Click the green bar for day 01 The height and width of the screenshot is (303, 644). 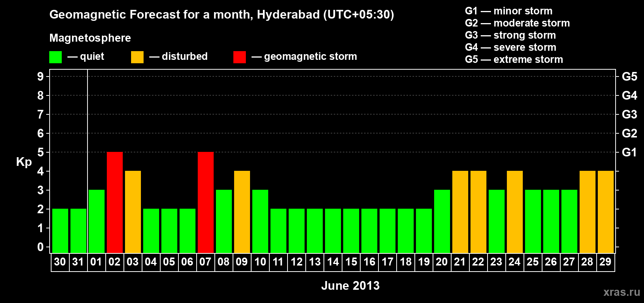(97, 221)
